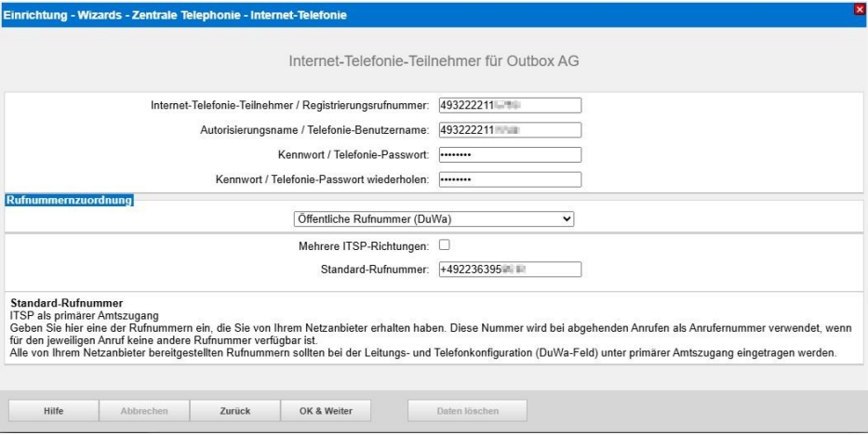868x435 pixels.
Task: Select the first Kennwort / Telefonie-Passwort field
Action: click(x=509, y=155)
